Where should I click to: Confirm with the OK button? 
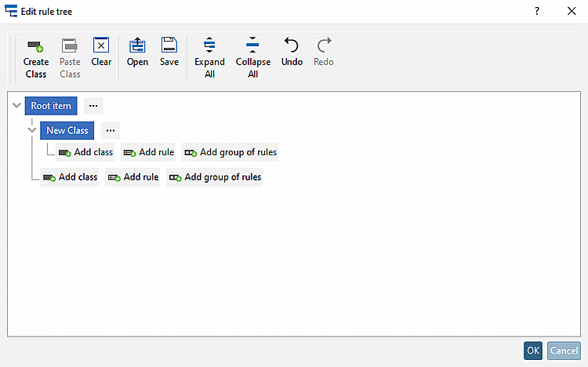point(533,351)
